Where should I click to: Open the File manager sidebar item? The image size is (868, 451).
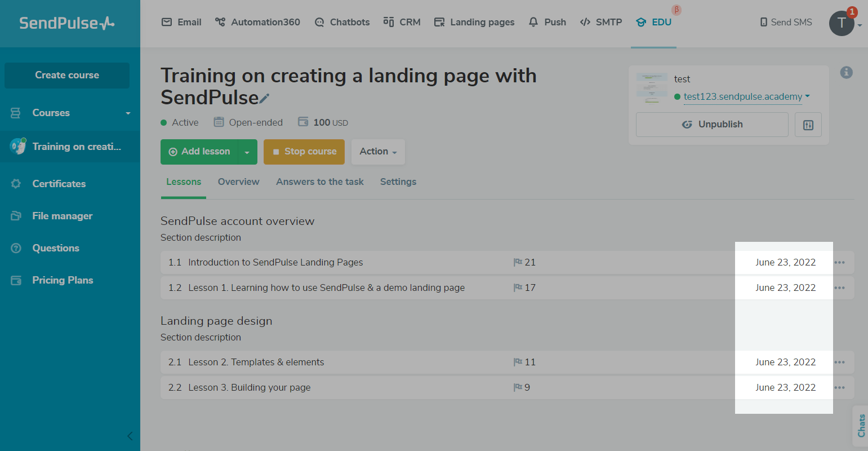click(62, 216)
